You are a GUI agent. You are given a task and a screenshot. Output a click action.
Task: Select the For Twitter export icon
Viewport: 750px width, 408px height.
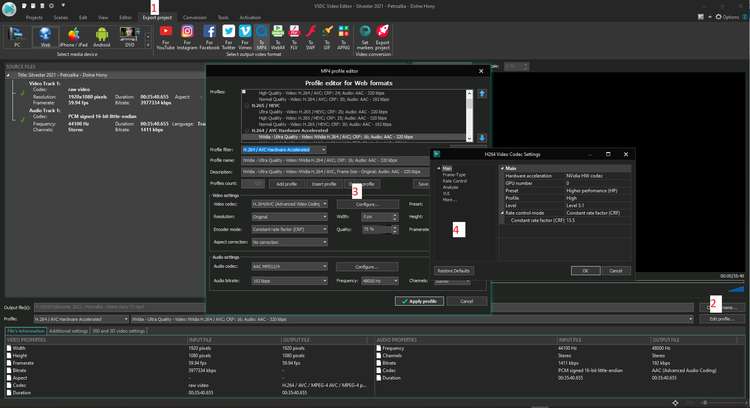pos(229,37)
